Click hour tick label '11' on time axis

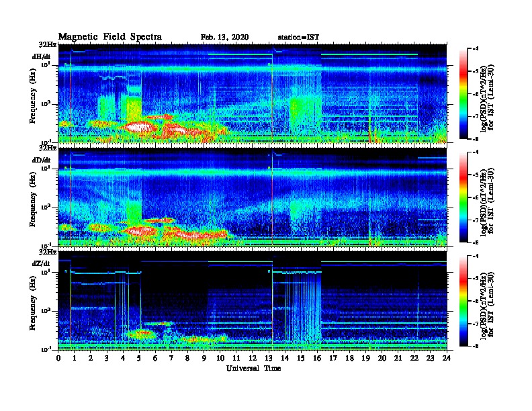click(x=236, y=359)
